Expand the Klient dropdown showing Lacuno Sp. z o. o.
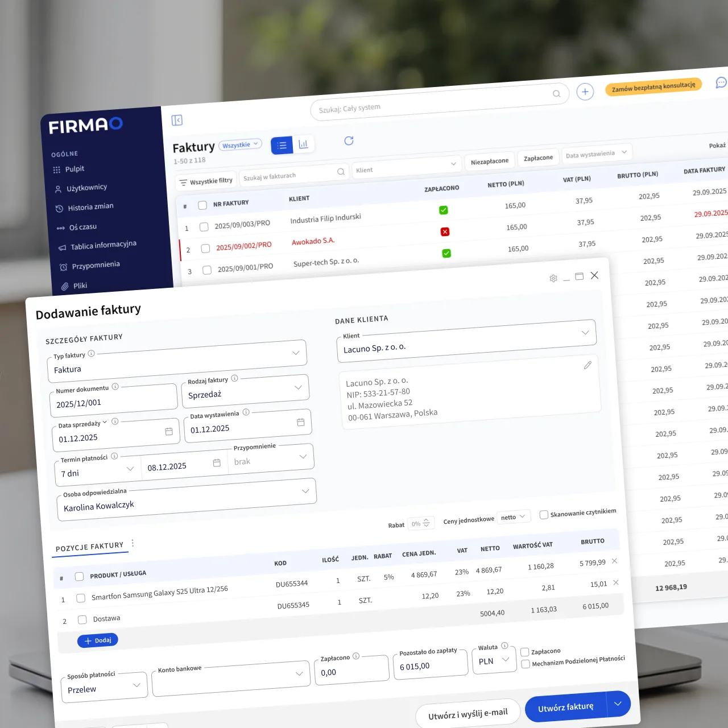 point(466,341)
